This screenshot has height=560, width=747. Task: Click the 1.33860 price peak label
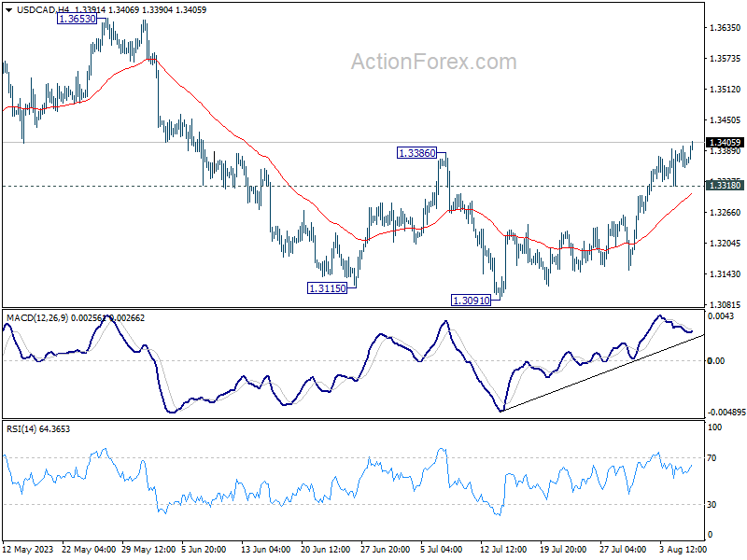click(x=416, y=153)
